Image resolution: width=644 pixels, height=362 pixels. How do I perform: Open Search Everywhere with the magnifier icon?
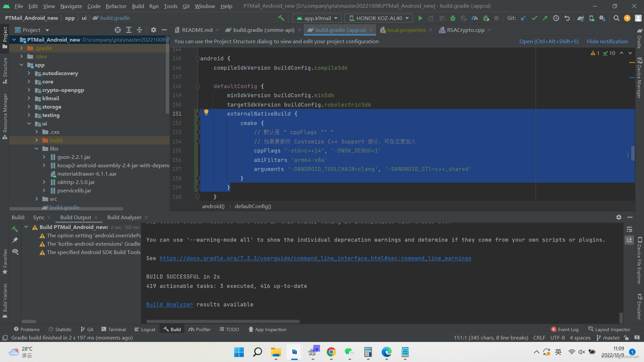pyautogui.click(x=616, y=18)
